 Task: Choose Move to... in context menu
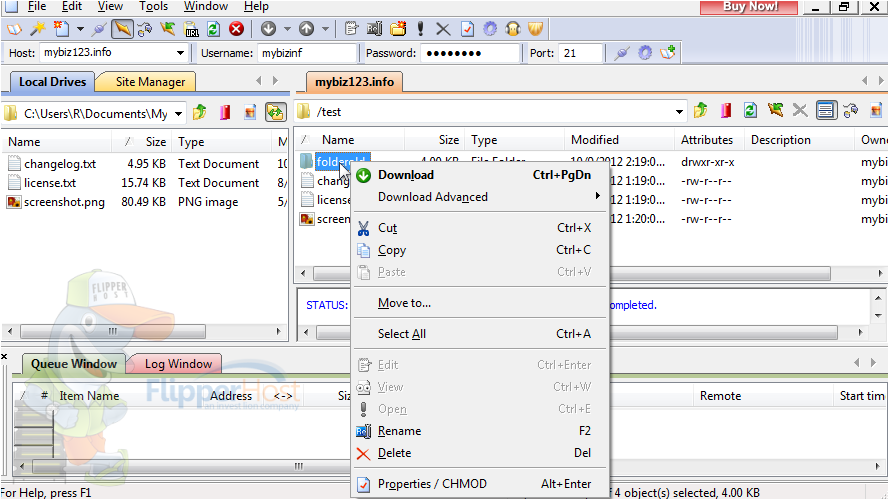coord(480,303)
